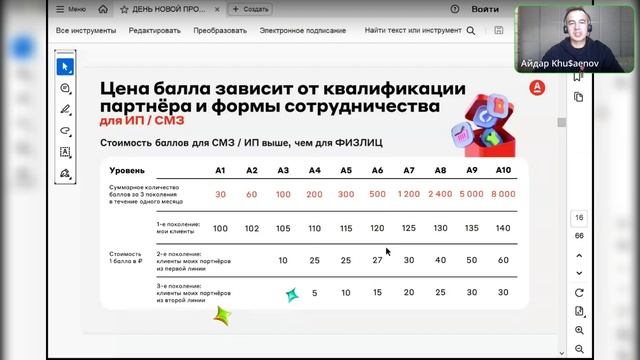
Task: Click the zoom out magnifier icon
Action: pyautogui.click(x=579, y=349)
